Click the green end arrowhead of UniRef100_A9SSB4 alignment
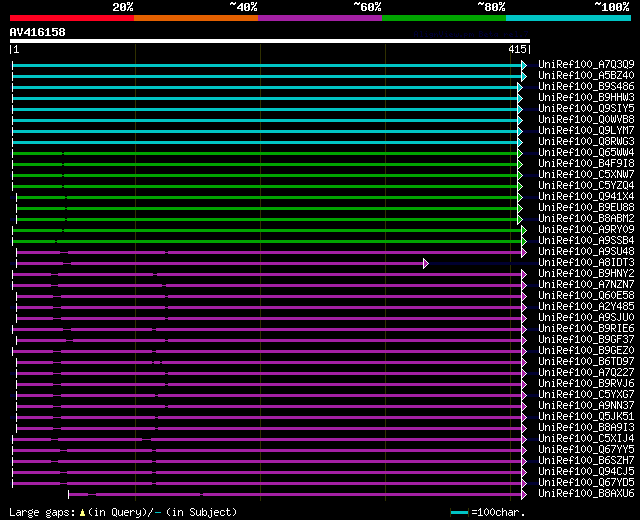 524,242
